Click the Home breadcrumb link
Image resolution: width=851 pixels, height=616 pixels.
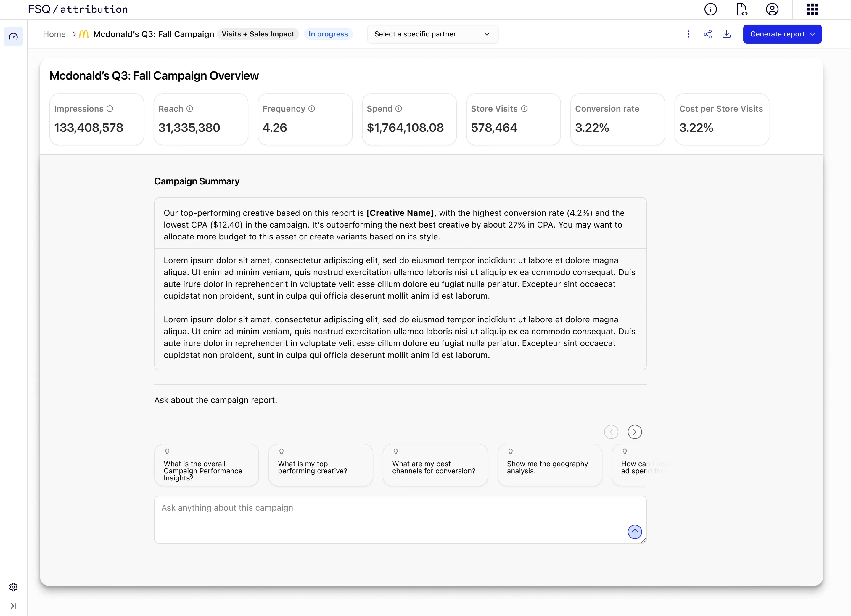(x=54, y=34)
